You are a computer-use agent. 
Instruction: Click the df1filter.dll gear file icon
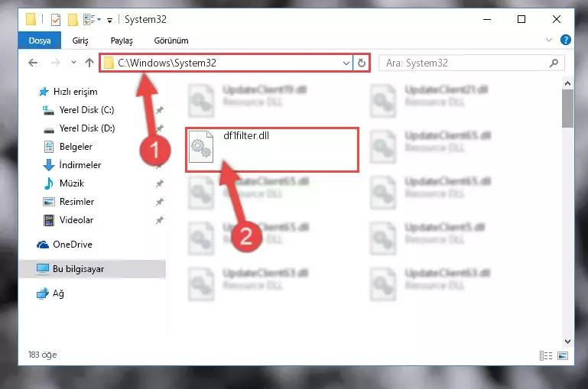201,147
